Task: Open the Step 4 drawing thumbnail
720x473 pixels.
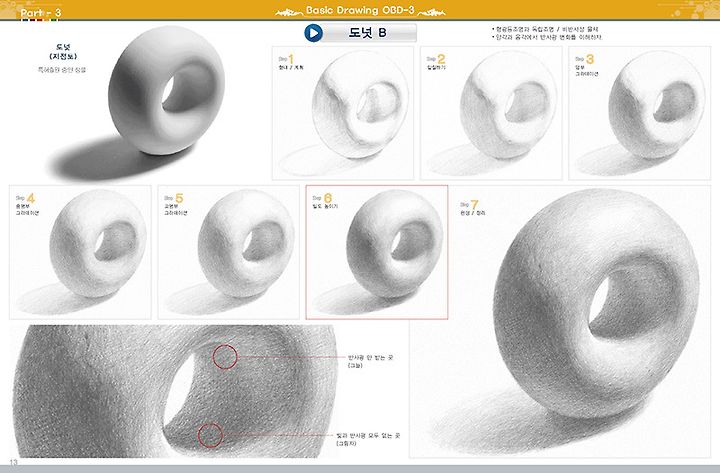Action: click(80, 252)
